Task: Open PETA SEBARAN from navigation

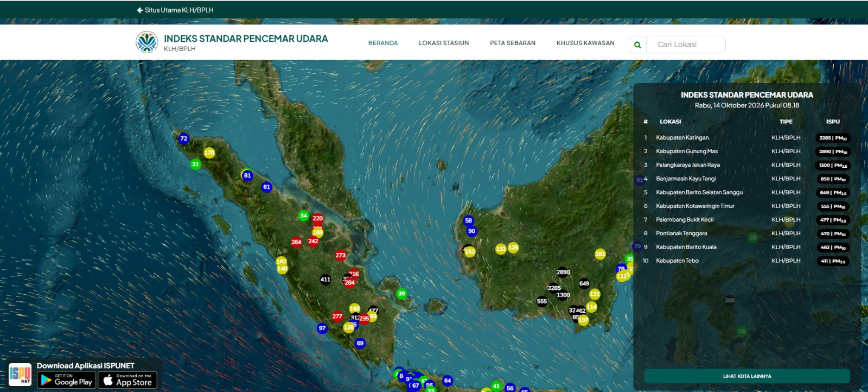Action: 513,43
